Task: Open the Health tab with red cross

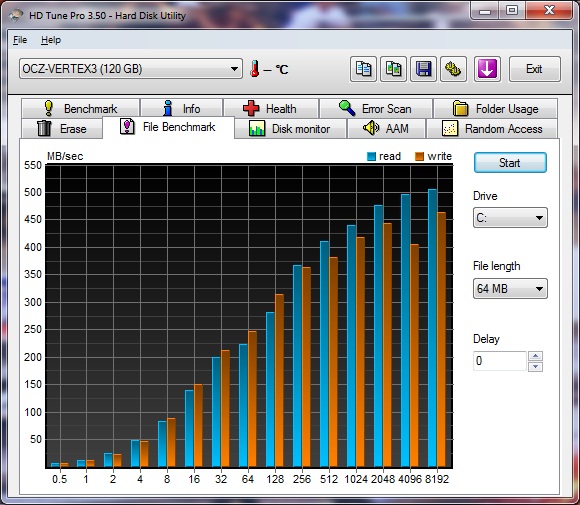Action: point(271,108)
